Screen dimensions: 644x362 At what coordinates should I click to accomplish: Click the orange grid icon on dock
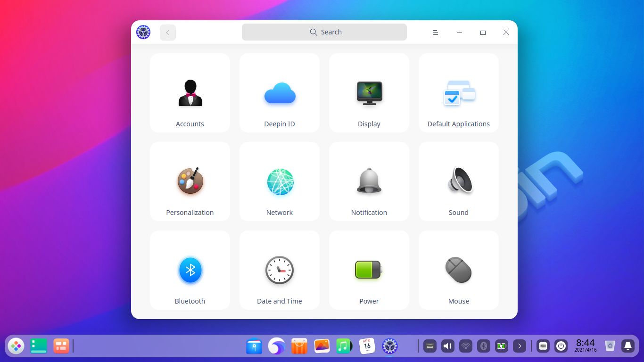tap(61, 346)
